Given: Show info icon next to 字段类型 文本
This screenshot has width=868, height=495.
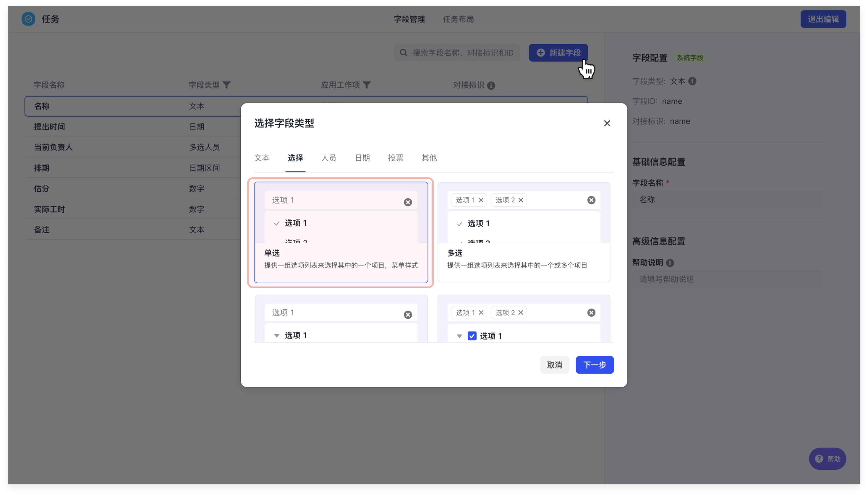Looking at the screenshot, I should point(692,81).
